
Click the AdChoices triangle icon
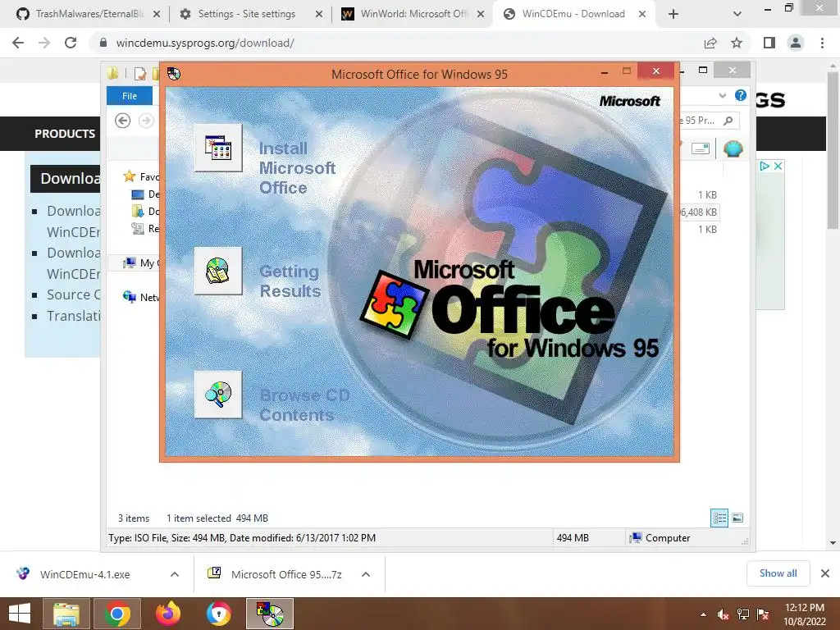point(765,166)
